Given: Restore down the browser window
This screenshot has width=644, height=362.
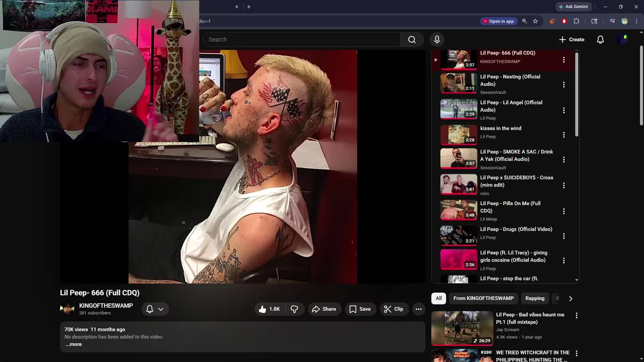Looking at the screenshot, I should pyautogui.click(x=621, y=7).
